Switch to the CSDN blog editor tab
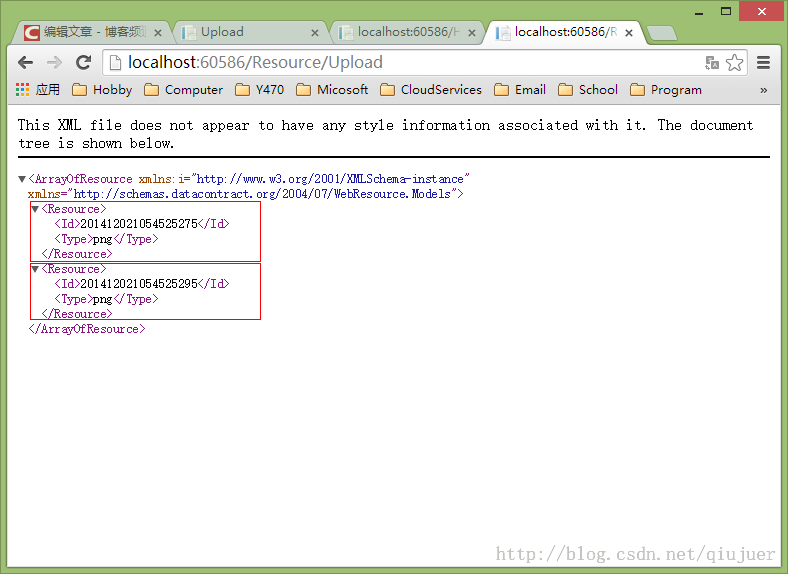 click(x=90, y=32)
